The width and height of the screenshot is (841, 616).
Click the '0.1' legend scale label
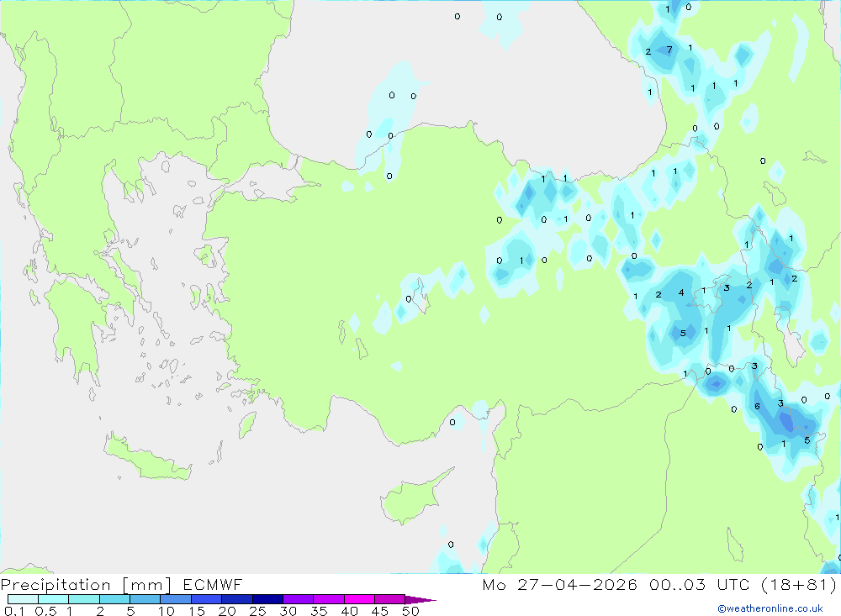point(14,611)
